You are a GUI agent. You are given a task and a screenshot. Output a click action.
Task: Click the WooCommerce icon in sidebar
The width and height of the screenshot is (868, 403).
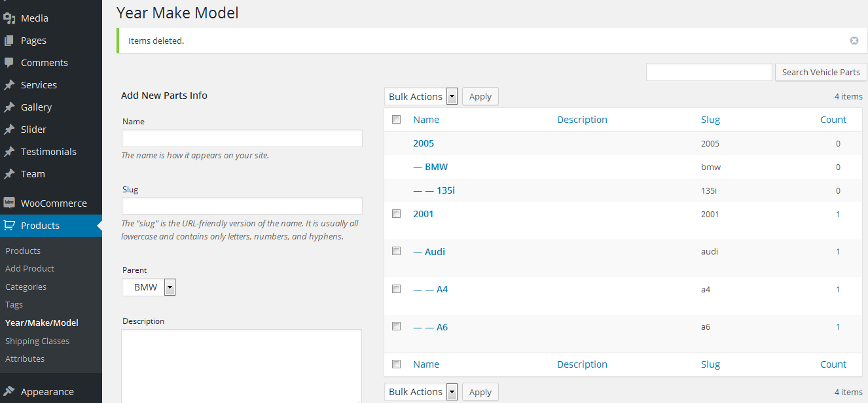(9, 203)
